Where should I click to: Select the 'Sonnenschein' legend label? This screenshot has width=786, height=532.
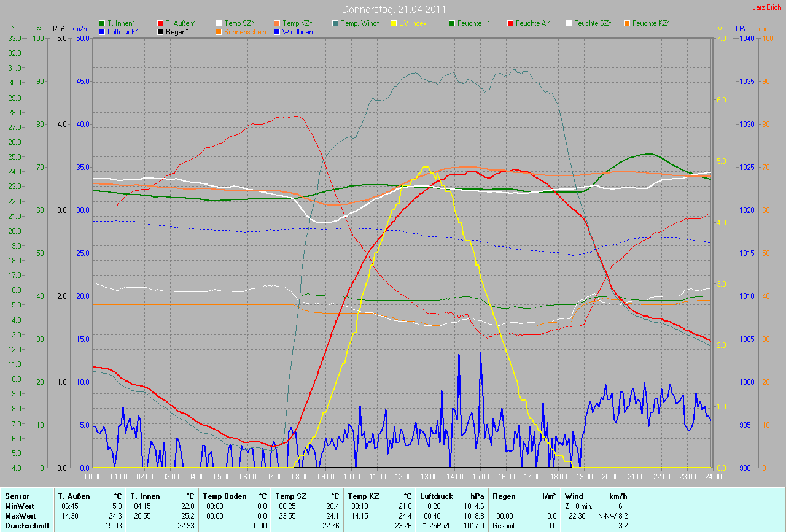click(x=245, y=31)
